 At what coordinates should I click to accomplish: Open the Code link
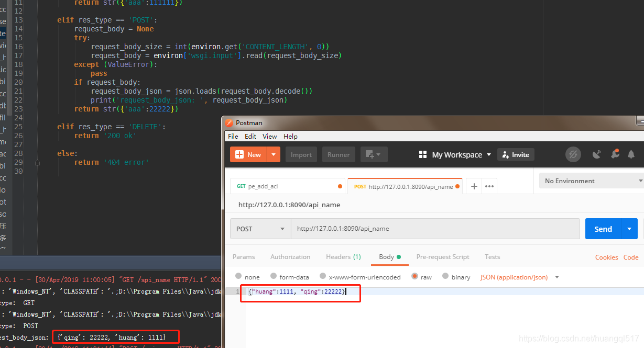click(x=631, y=257)
